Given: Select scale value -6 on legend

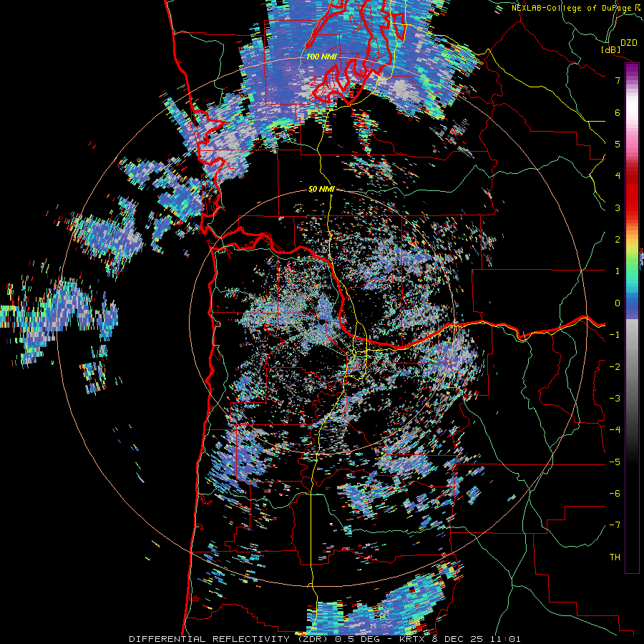Looking at the screenshot, I should click(615, 494).
